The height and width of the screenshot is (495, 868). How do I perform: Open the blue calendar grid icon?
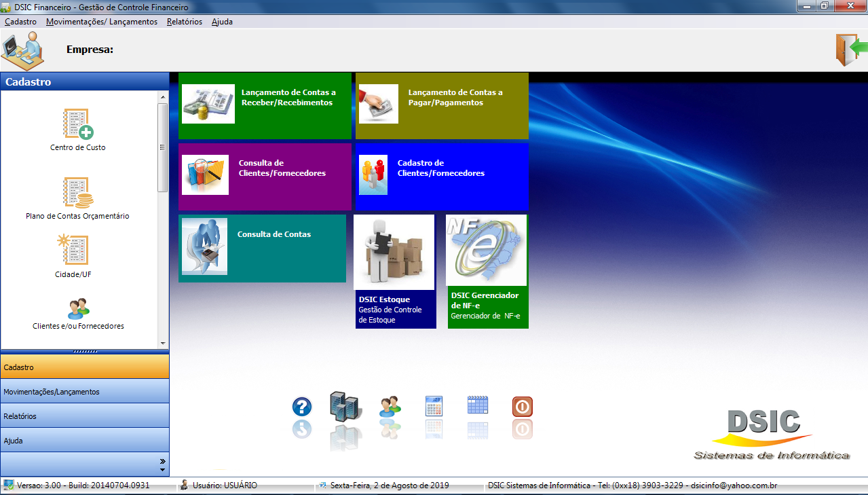pos(478,405)
